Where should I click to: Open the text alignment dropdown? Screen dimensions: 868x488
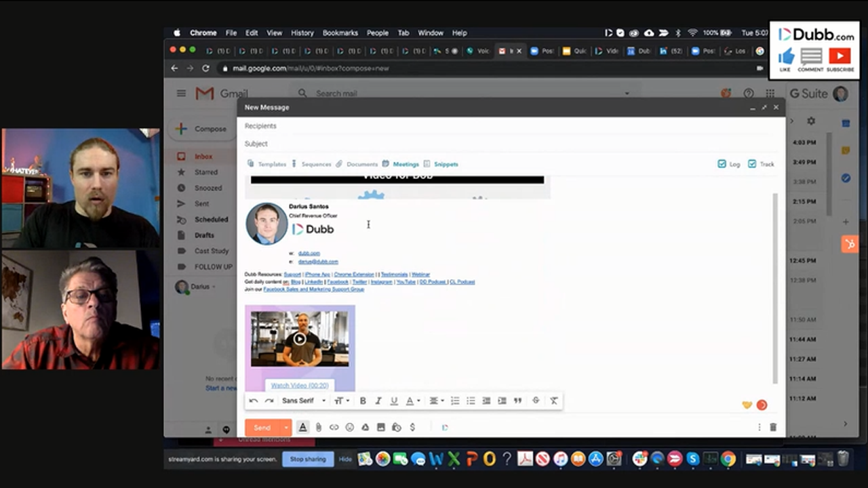437,401
